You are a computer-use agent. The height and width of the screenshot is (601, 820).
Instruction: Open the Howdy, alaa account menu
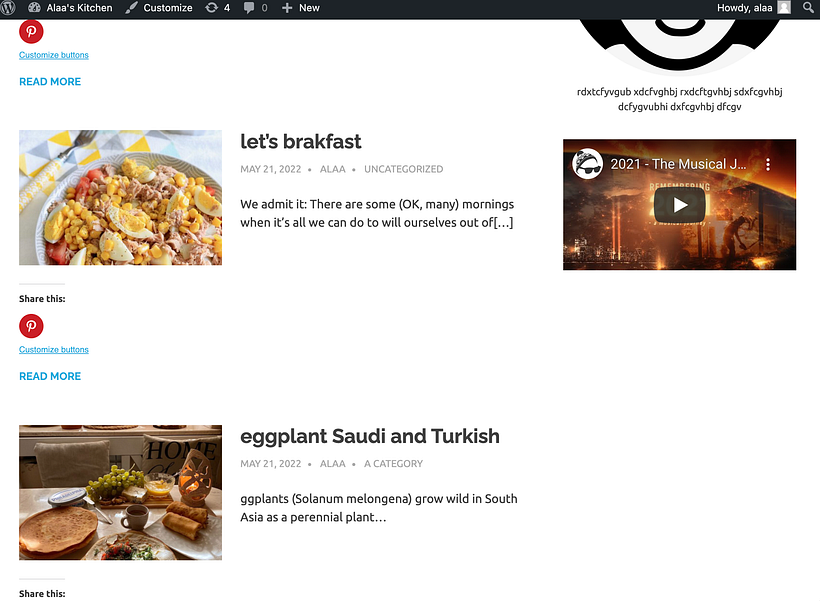pyautogui.click(x=750, y=8)
